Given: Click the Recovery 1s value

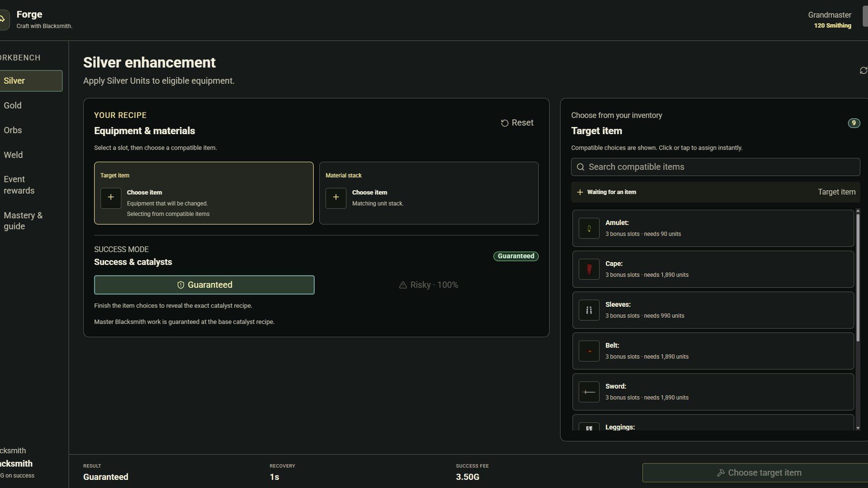Looking at the screenshot, I should point(274,477).
